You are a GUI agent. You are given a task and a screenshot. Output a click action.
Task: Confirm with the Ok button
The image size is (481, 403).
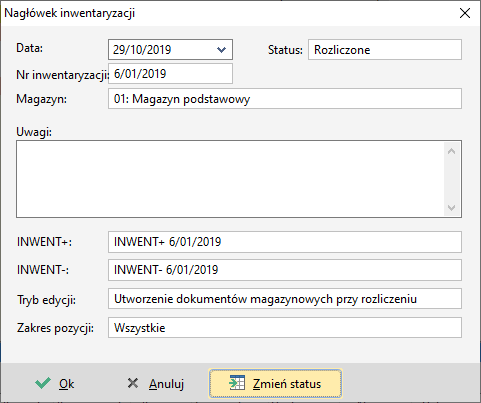tap(55, 383)
